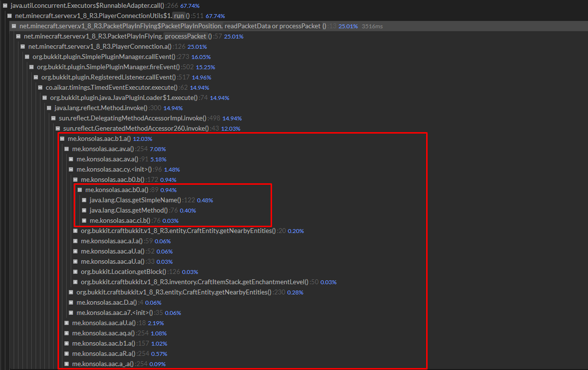
Task: Expand CraftEntity.getNearbyEntities() 0.20% node
Action: (x=76, y=231)
